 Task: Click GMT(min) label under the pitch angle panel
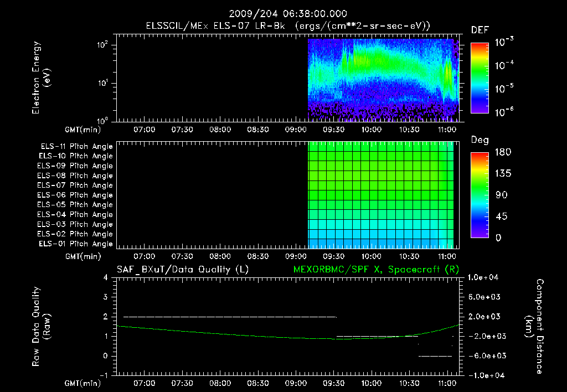pos(83,257)
